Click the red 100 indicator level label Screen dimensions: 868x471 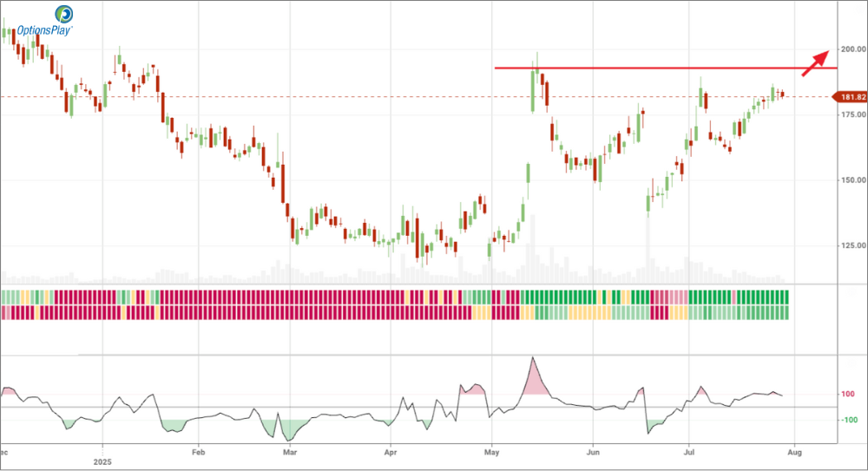[x=847, y=394]
